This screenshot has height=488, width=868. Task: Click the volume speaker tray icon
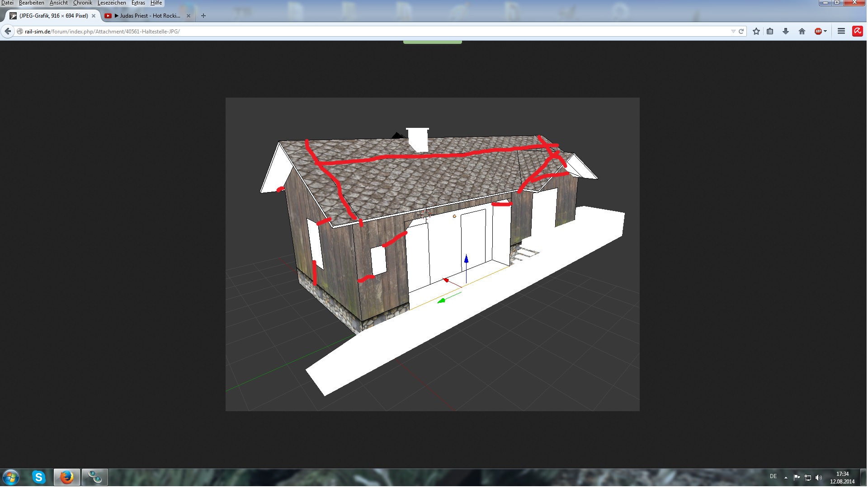click(x=819, y=478)
